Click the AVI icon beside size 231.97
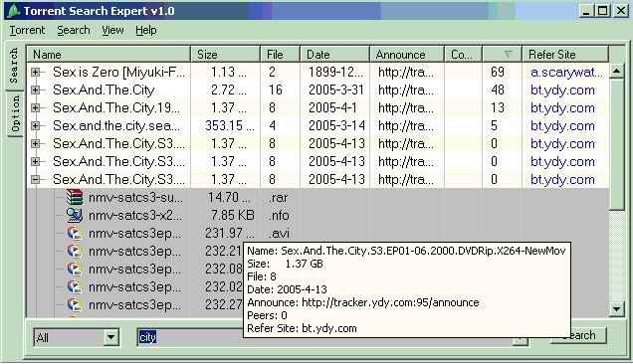Image resolution: width=633 pixels, height=364 pixels. pos(75,234)
